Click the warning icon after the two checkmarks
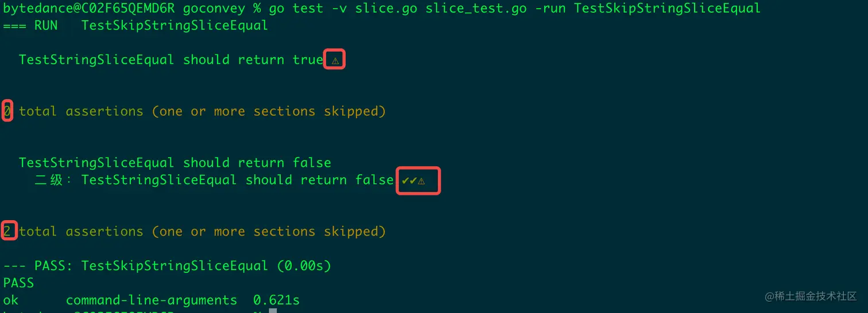Viewport: 868px width, 313px height. [421, 181]
